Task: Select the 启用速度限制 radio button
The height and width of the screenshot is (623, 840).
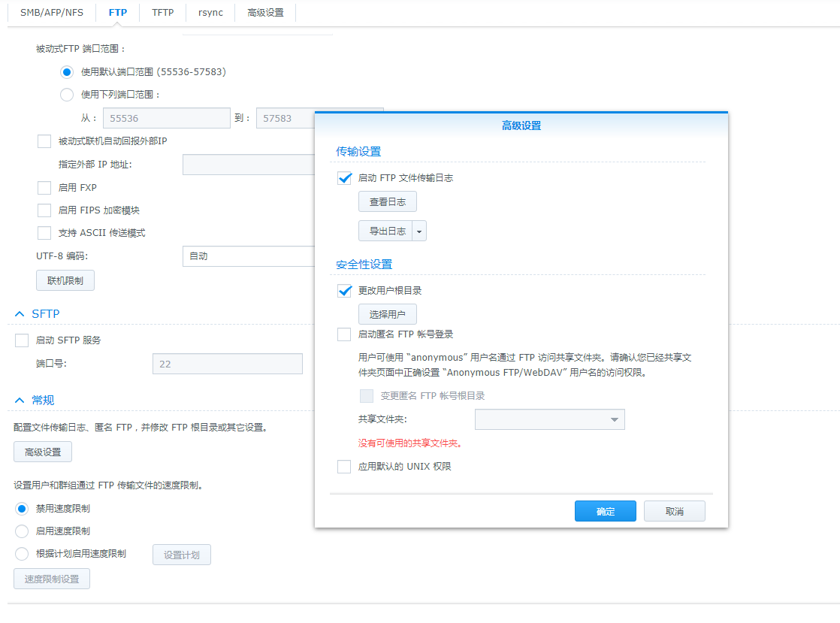Action: pyautogui.click(x=22, y=531)
